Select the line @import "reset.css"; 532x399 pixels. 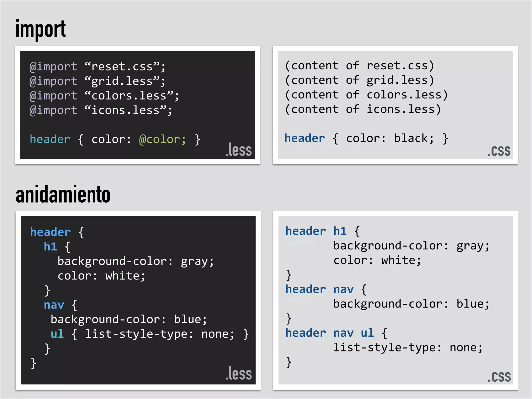(97, 66)
